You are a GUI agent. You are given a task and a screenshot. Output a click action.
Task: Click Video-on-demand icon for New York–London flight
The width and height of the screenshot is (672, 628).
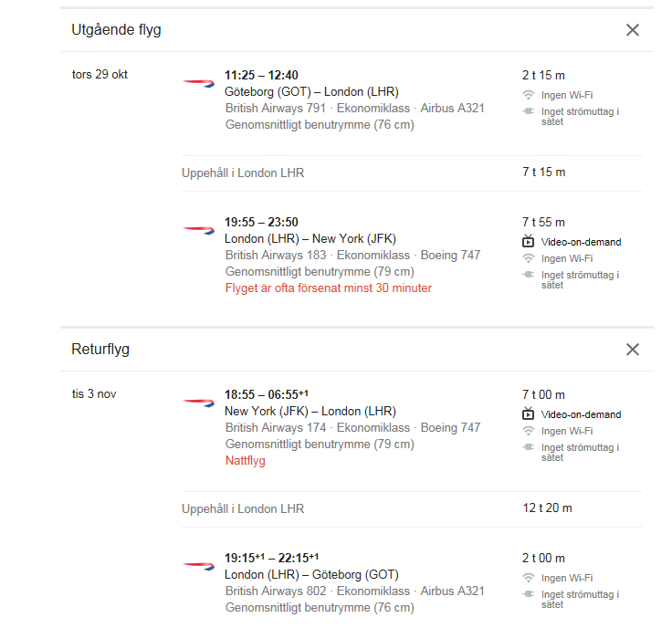(x=528, y=413)
